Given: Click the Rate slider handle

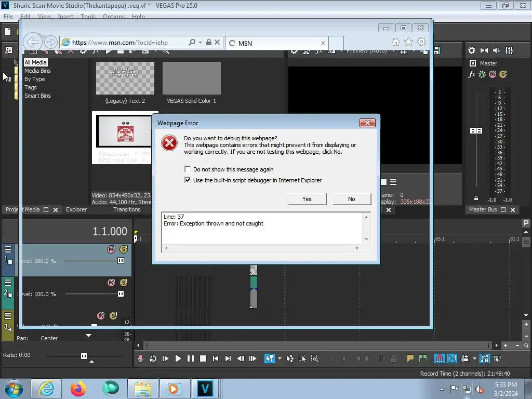Looking at the screenshot, I should click(84, 356).
